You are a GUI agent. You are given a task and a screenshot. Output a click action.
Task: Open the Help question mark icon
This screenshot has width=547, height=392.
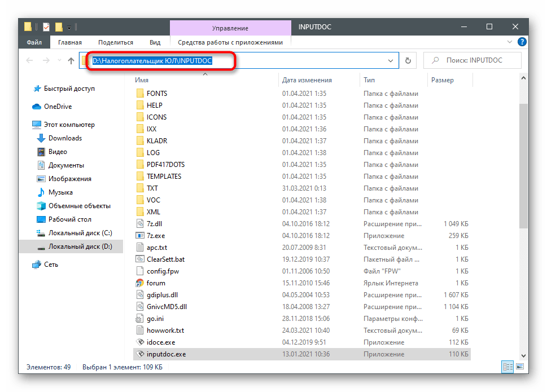click(522, 42)
